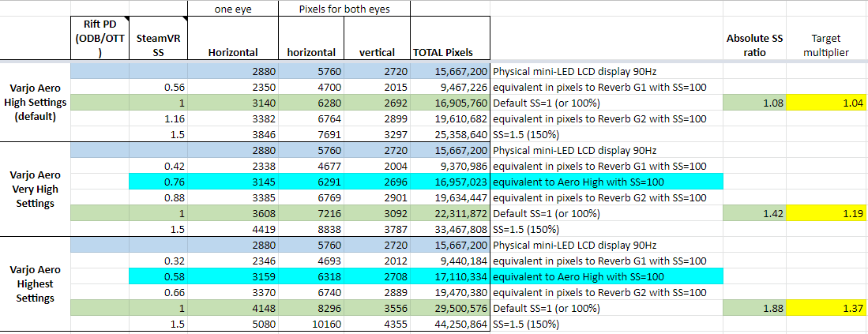The image size is (868, 334).
Task: Select the cell containing 6740
Action: tap(312, 292)
